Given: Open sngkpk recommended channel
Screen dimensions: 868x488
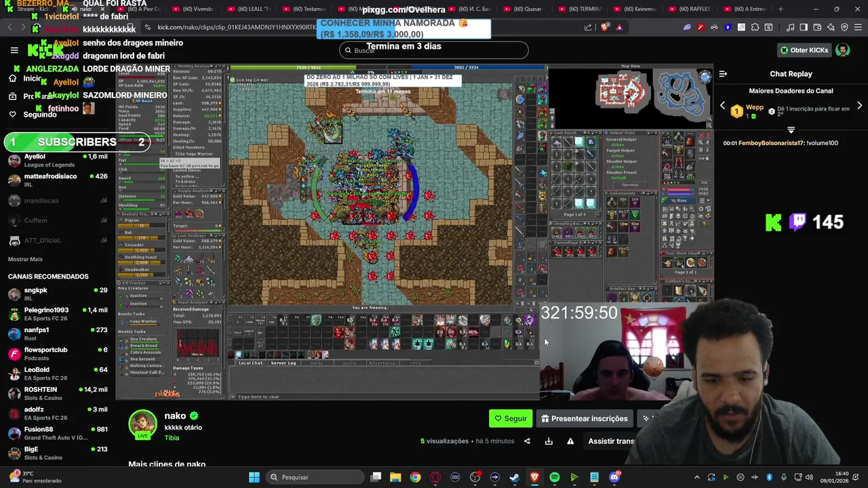Looking at the screenshot, I should [58, 294].
